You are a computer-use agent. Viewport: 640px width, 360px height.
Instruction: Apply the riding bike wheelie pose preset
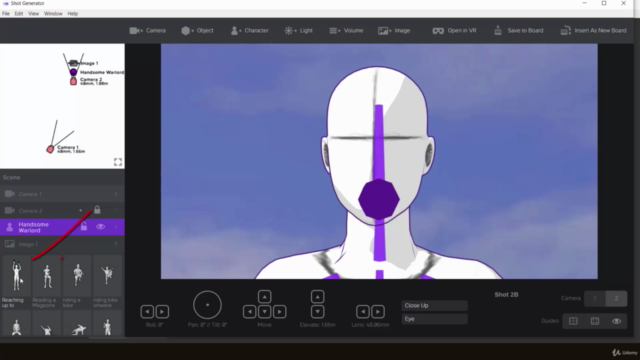click(107, 282)
